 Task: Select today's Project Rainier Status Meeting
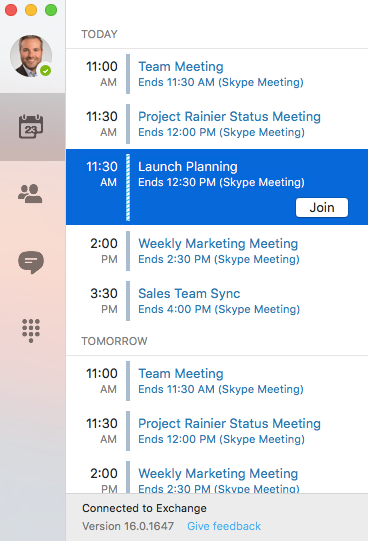point(217,124)
